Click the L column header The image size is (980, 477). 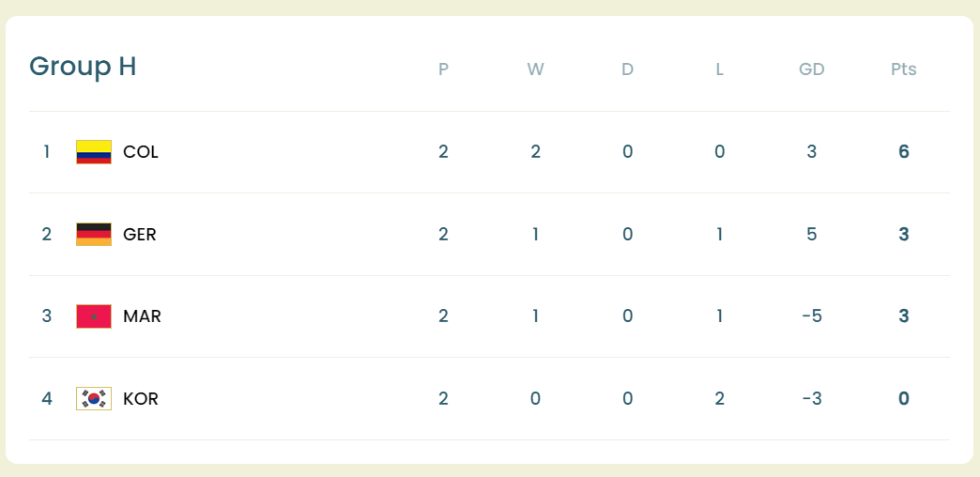pyautogui.click(x=719, y=69)
